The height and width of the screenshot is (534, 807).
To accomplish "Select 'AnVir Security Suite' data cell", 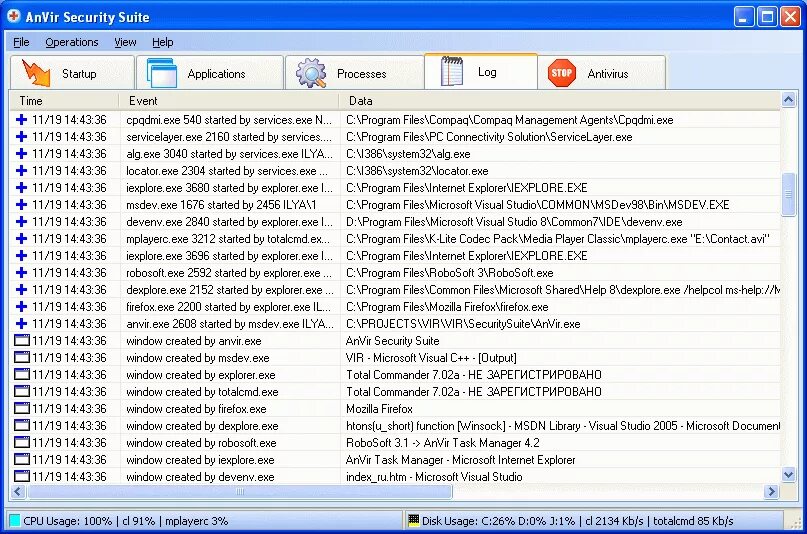I will [393, 341].
